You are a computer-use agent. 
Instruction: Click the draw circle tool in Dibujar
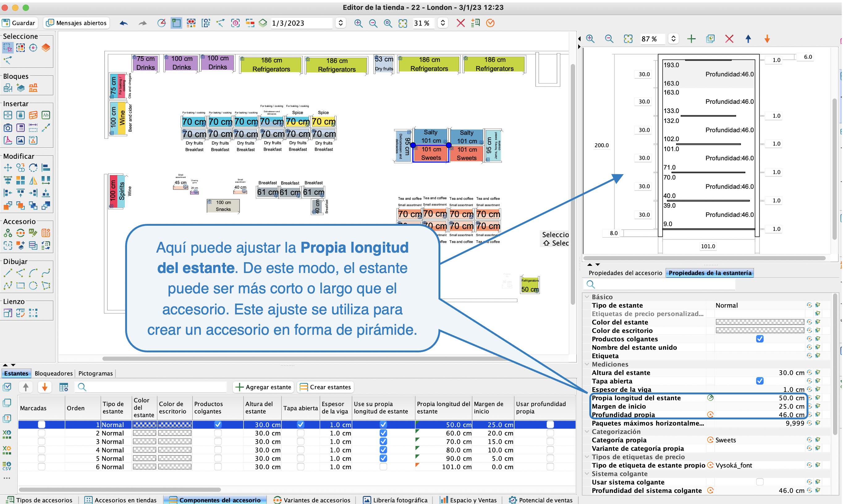tap(33, 285)
